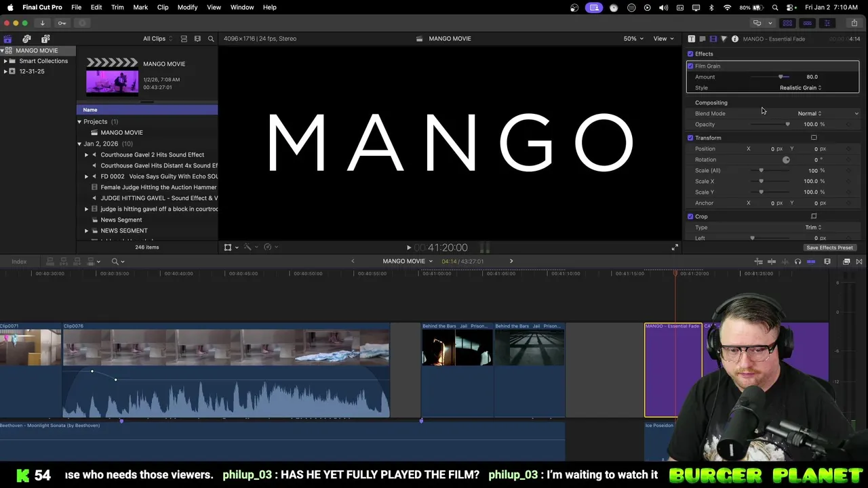Screen dimensions: 868x488
Task: Open the 50% zoom dropdown
Action: pyautogui.click(x=633, y=39)
